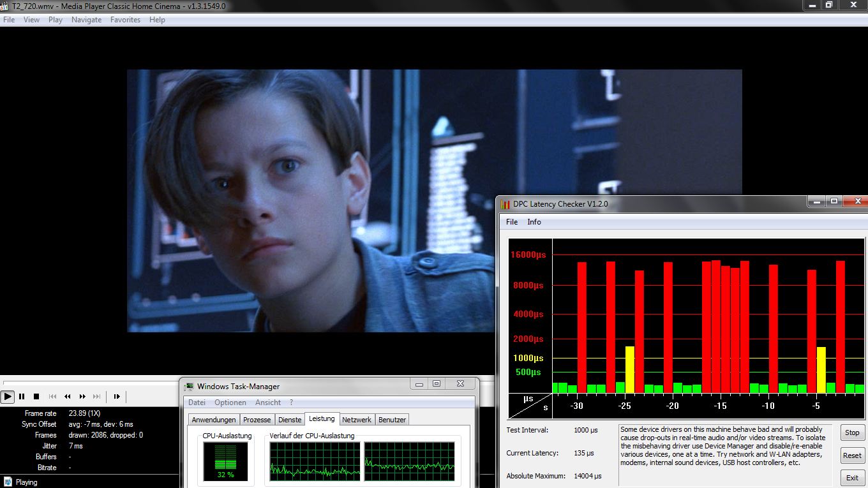Switch to the Netzwerk tab
Viewport: 868px width, 488px height.
click(357, 420)
